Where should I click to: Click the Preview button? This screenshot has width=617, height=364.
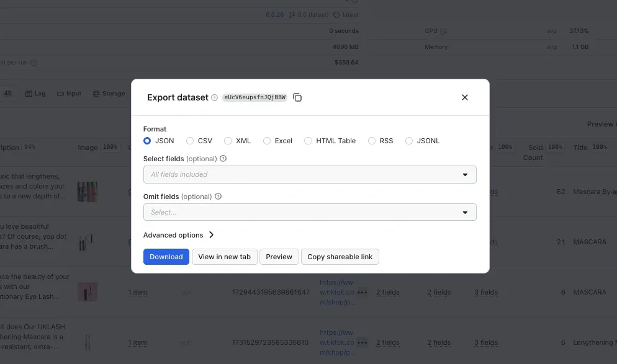pyautogui.click(x=279, y=257)
